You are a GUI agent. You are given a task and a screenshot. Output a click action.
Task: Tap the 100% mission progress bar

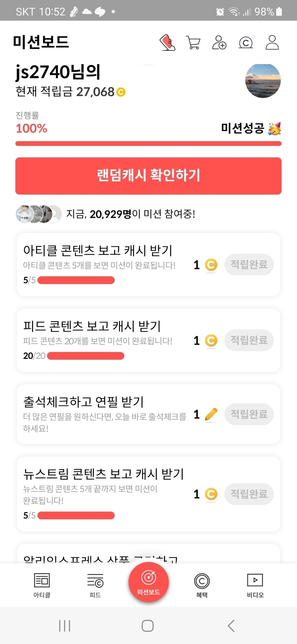pyautogui.click(x=148, y=144)
